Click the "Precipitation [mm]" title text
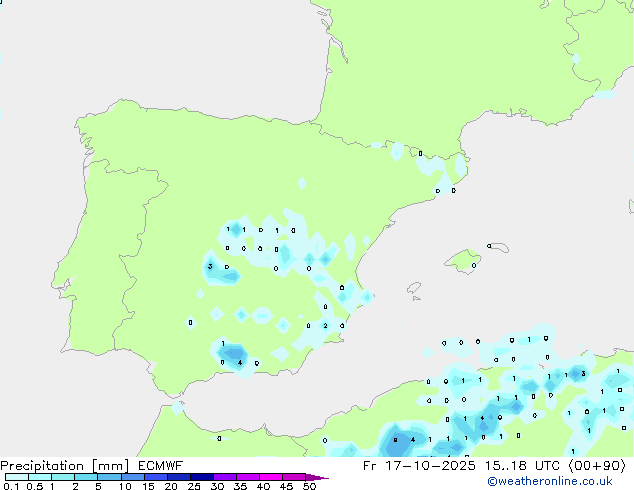This screenshot has height=490, width=634. click(x=65, y=466)
